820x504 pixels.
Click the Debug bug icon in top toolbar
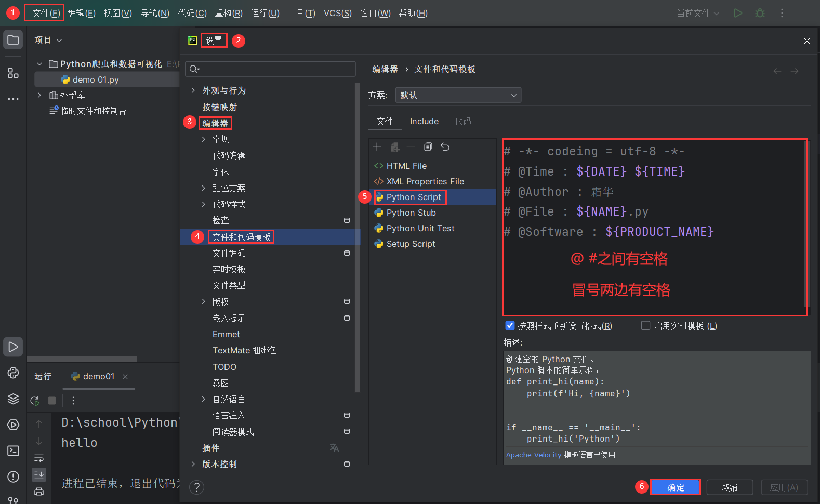(x=760, y=13)
